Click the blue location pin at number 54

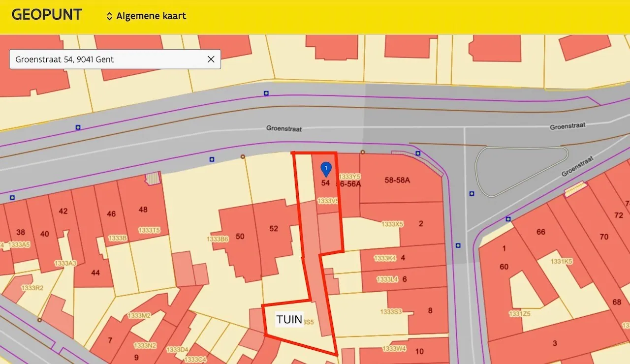click(326, 169)
